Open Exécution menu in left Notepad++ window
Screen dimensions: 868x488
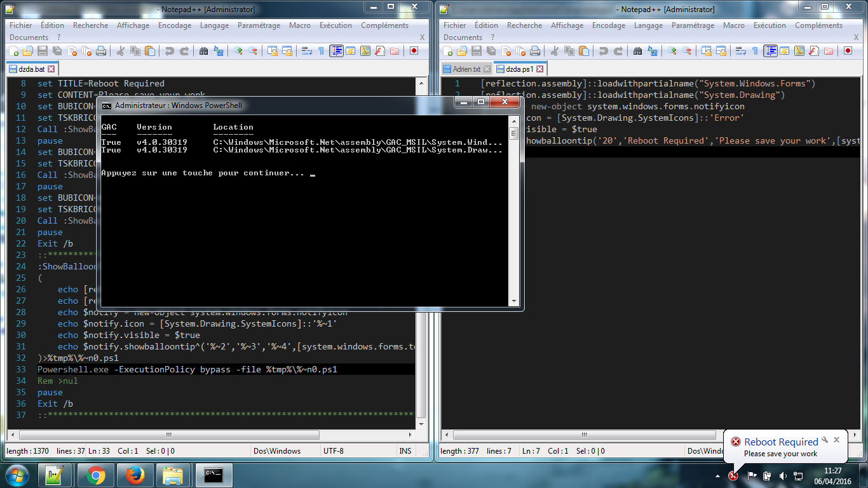(336, 25)
